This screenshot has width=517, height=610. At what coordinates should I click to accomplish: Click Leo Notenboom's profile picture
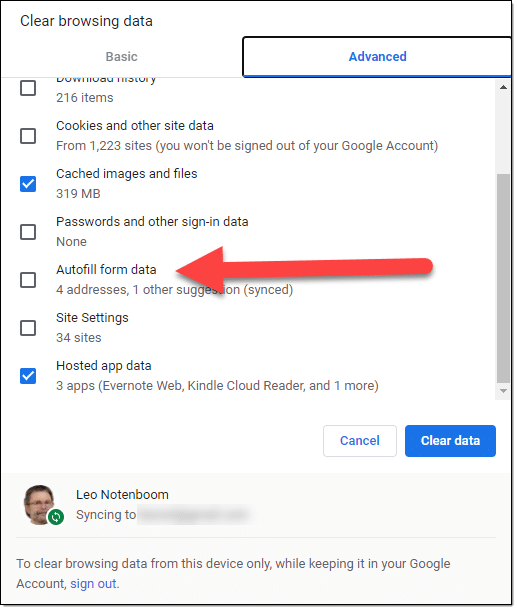tap(39, 505)
